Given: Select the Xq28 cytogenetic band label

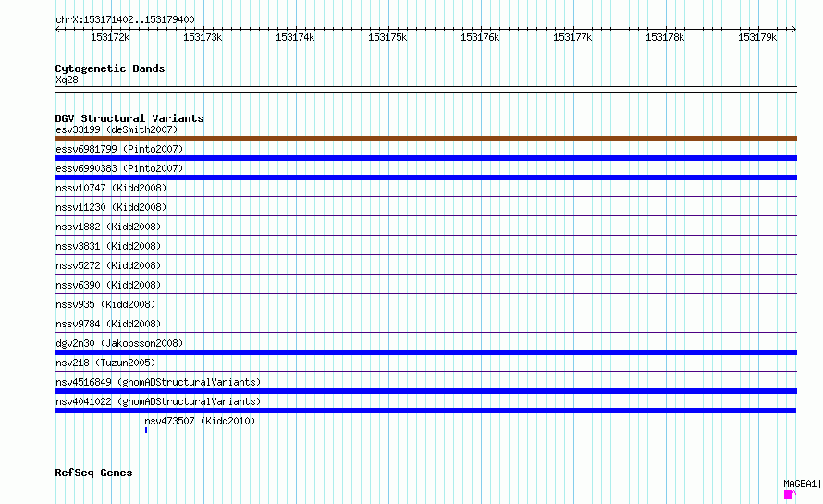Looking at the screenshot, I should pos(67,80).
